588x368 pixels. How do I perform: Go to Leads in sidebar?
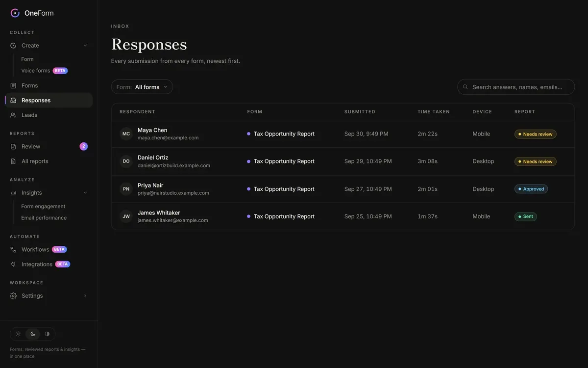tap(49, 115)
